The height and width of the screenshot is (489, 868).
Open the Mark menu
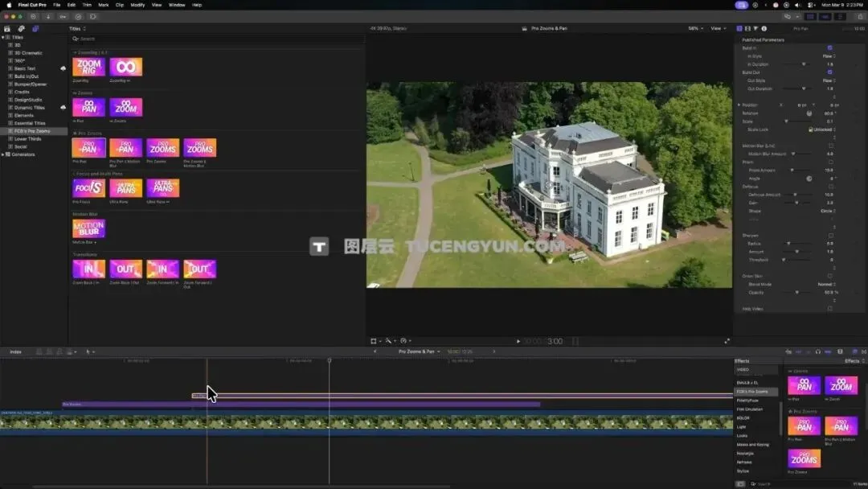pos(104,5)
